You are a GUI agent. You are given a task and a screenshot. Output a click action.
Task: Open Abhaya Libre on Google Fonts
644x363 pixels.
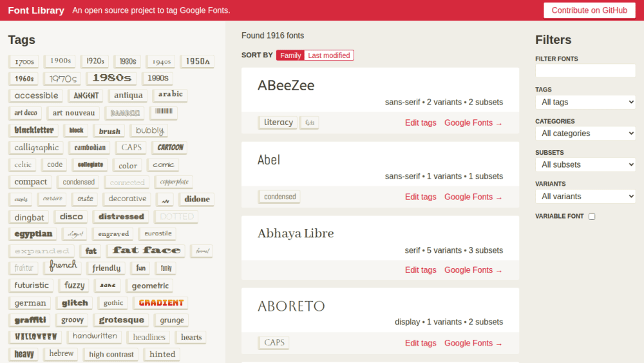pos(473,270)
